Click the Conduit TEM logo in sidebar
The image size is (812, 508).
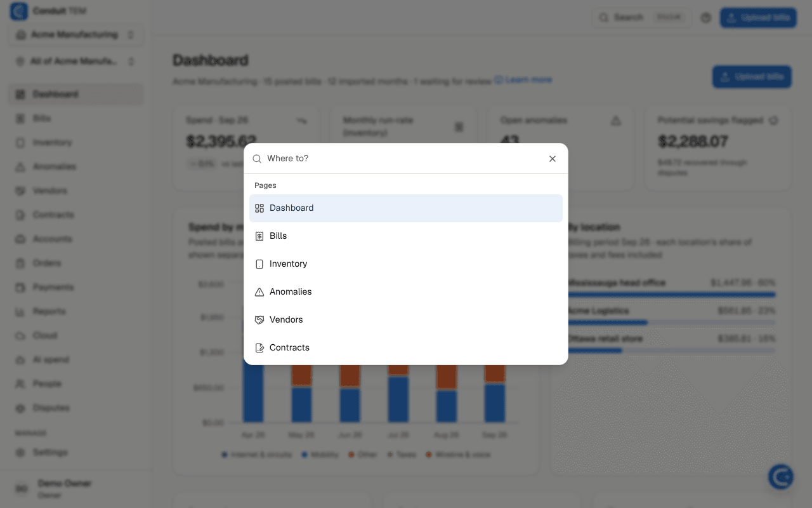click(19, 11)
